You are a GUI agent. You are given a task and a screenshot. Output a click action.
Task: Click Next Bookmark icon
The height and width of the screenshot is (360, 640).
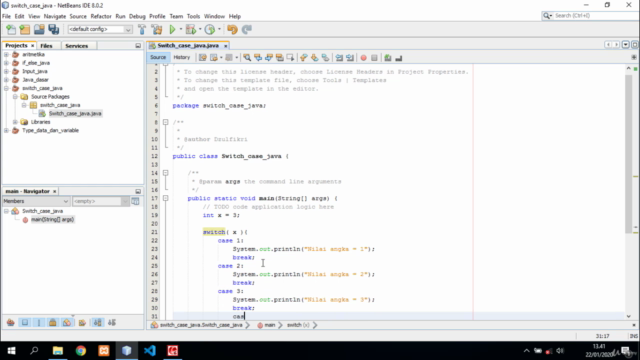coord(315,58)
